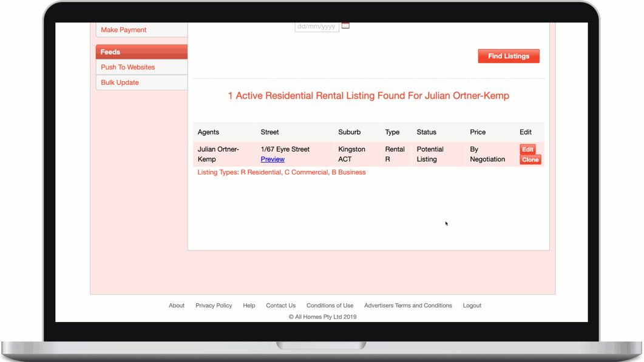
Task: Open the Privacy Policy footer link
Action: click(214, 306)
